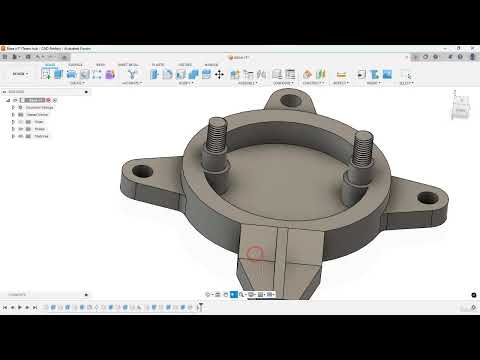
Task: Select the Create Sketch tool
Action: (46, 74)
